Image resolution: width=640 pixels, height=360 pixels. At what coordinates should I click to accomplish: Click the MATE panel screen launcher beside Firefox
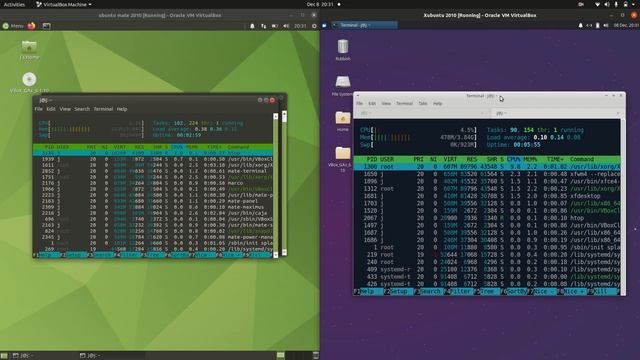coord(47,26)
